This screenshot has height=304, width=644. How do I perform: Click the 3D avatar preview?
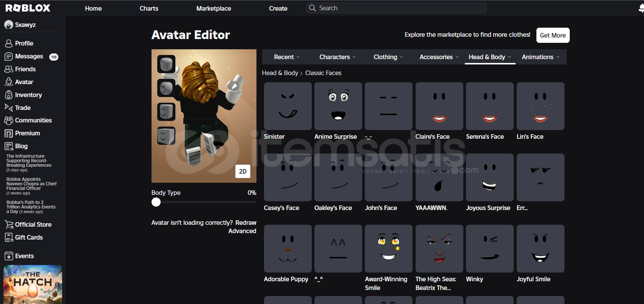point(204,116)
